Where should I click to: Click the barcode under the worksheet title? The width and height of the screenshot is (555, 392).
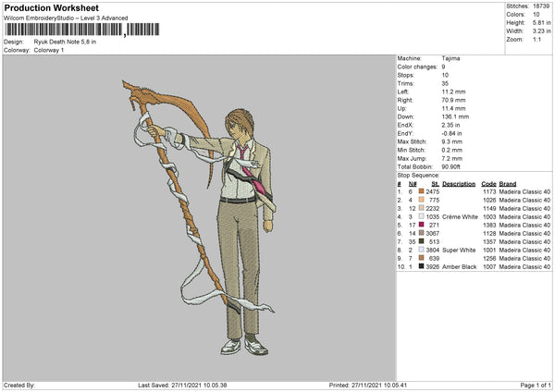[81, 30]
